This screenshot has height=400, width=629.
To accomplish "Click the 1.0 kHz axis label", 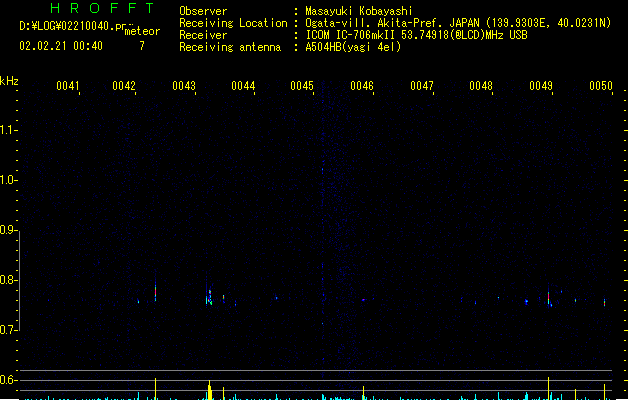I will click(x=7, y=180).
